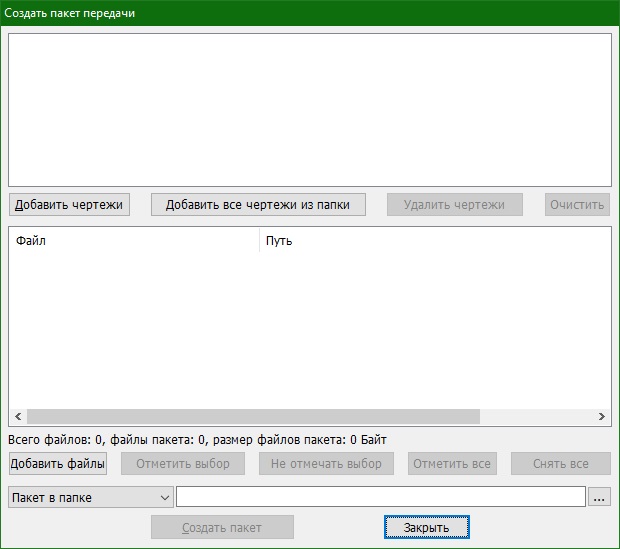
Task: Click the Удалить чертежи button
Action: 455,204
